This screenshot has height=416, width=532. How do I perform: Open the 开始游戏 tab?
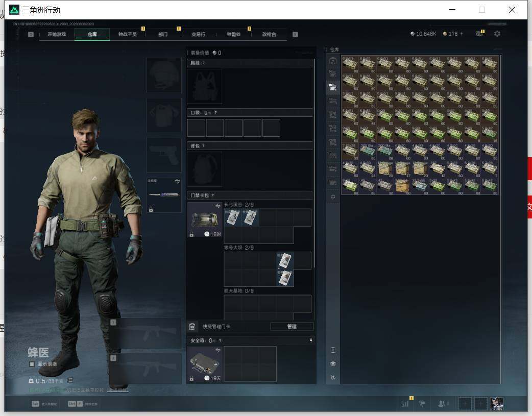(57, 34)
